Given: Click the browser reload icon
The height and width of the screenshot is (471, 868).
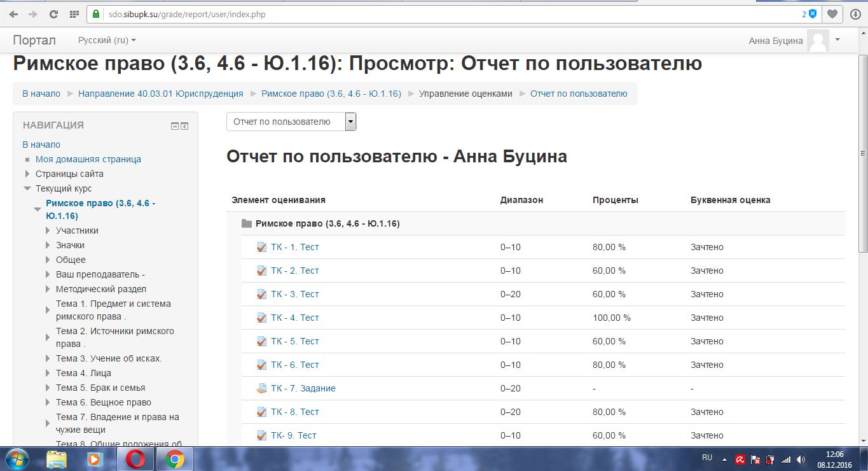Looking at the screenshot, I should (x=53, y=14).
